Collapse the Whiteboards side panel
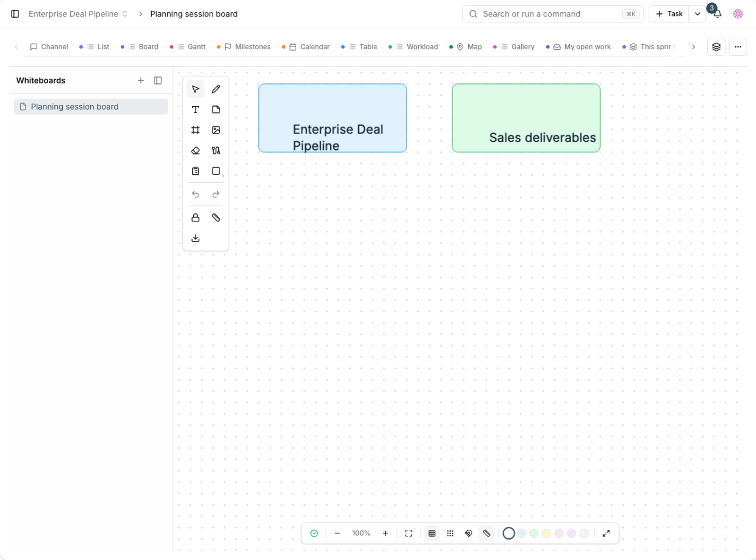The image size is (756, 560). click(x=158, y=81)
